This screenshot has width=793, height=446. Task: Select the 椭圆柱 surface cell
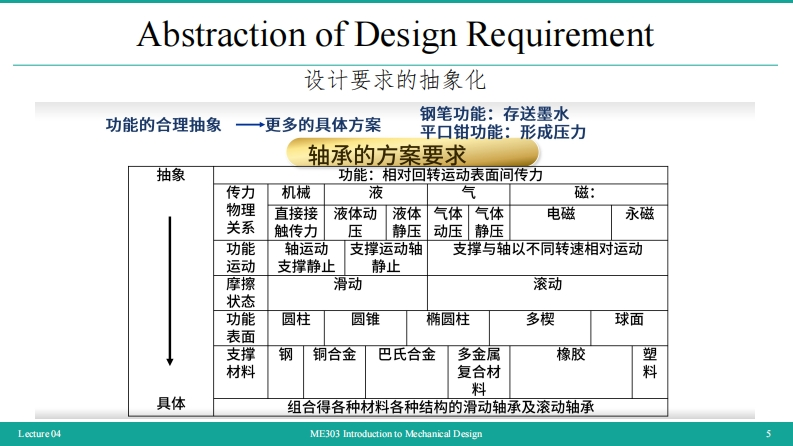[x=447, y=319]
